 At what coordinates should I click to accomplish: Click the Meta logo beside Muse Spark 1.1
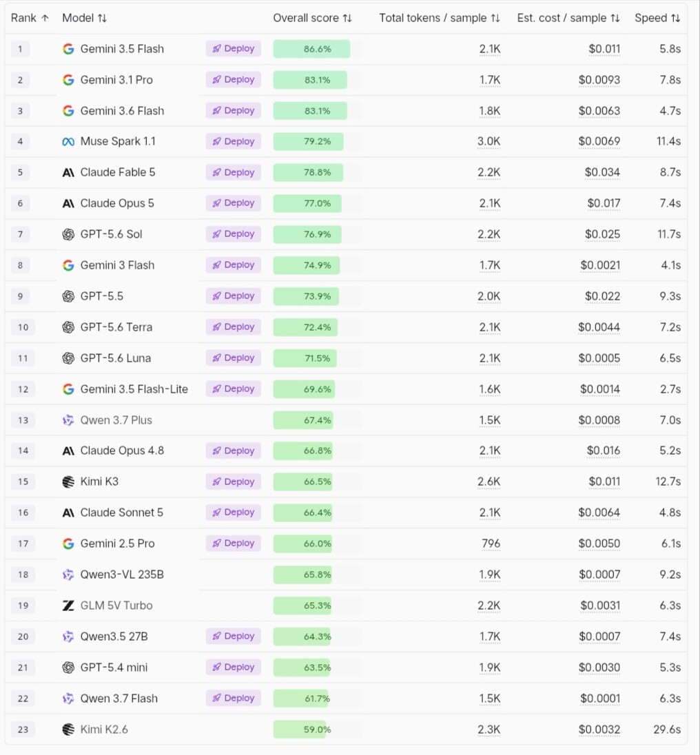coord(68,142)
